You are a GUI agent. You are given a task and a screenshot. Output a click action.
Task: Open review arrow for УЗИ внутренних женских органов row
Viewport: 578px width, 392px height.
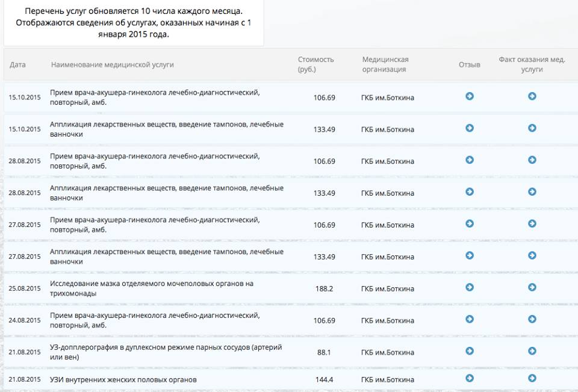point(470,378)
